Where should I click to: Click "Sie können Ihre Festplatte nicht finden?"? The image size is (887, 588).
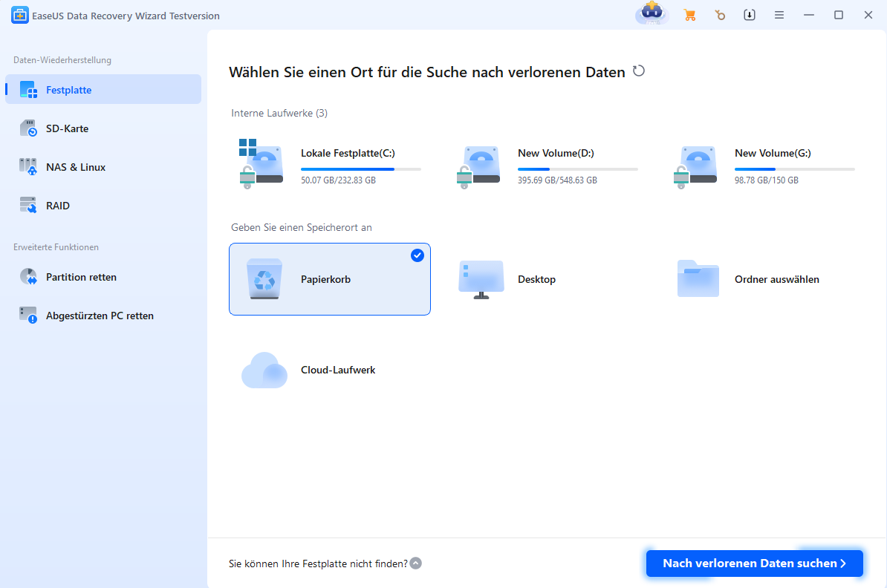pyautogui.click(x=318, y=563)
